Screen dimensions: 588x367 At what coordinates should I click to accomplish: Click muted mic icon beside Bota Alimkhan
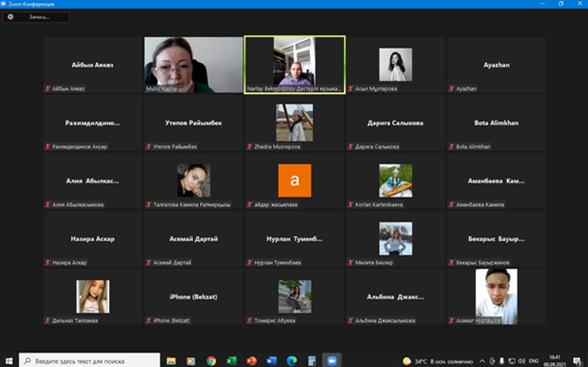452,147
